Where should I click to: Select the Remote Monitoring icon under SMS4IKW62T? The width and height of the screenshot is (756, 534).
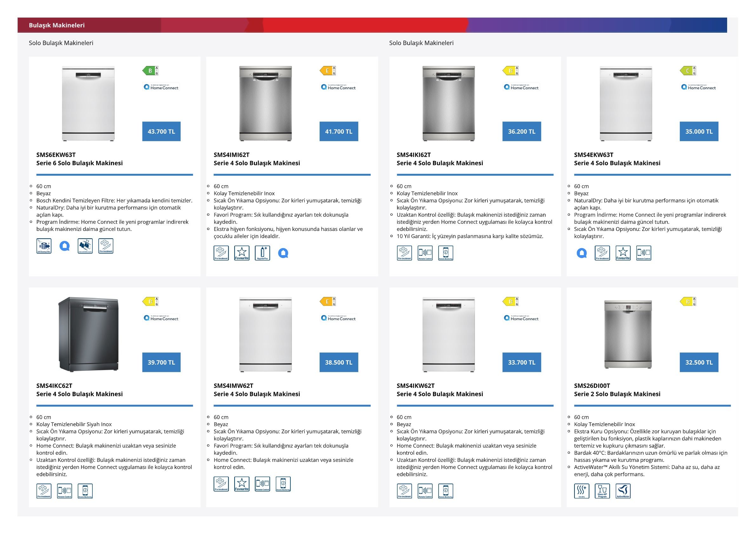click(x=446, y=491)
